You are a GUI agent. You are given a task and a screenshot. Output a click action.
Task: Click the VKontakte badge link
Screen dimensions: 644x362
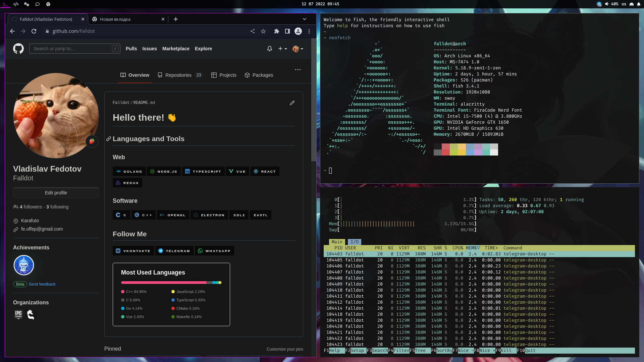pos(133,251)
